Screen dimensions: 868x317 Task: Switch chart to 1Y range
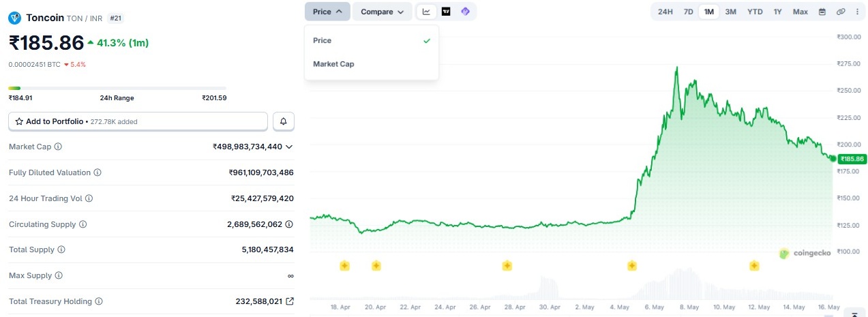777,12
